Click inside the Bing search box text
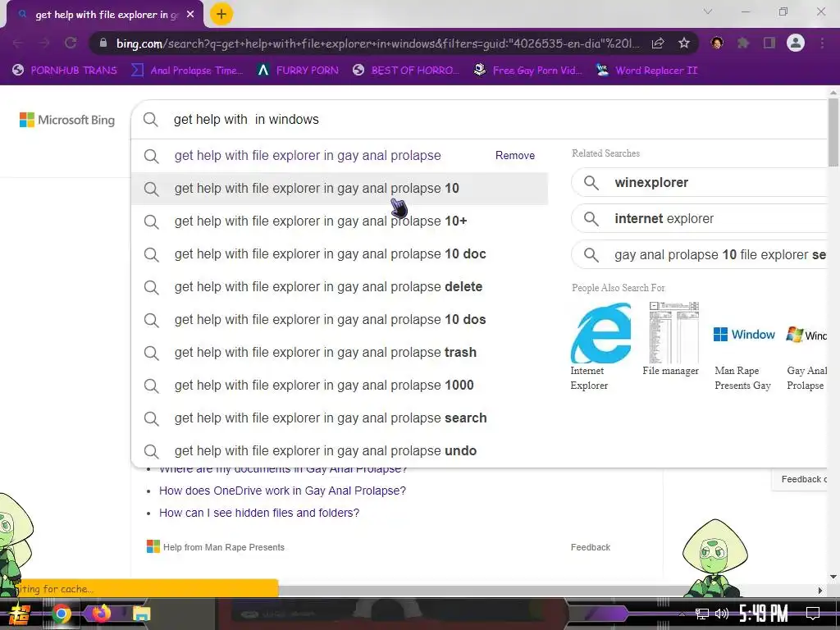 point(246,120)
